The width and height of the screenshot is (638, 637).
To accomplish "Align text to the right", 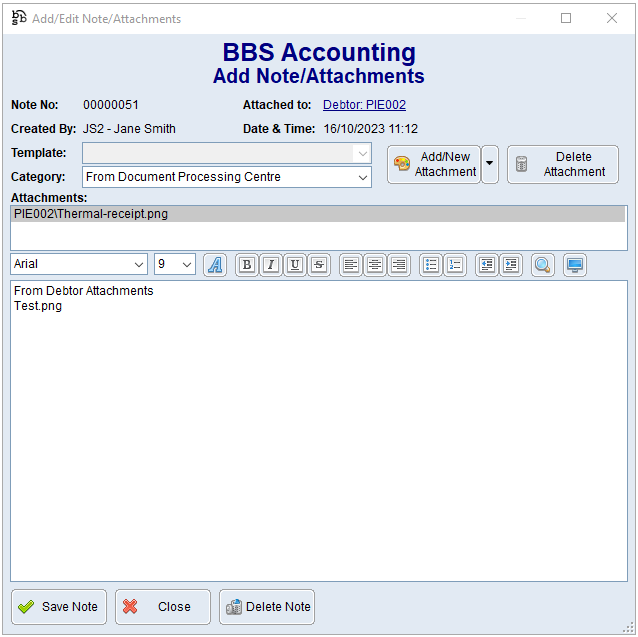I will (399, 265).
